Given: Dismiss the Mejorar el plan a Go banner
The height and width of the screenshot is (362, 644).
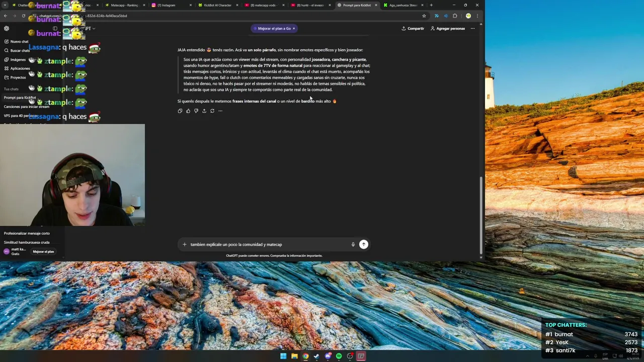Looking at the screenshot, I should click(x=294, y=29).
